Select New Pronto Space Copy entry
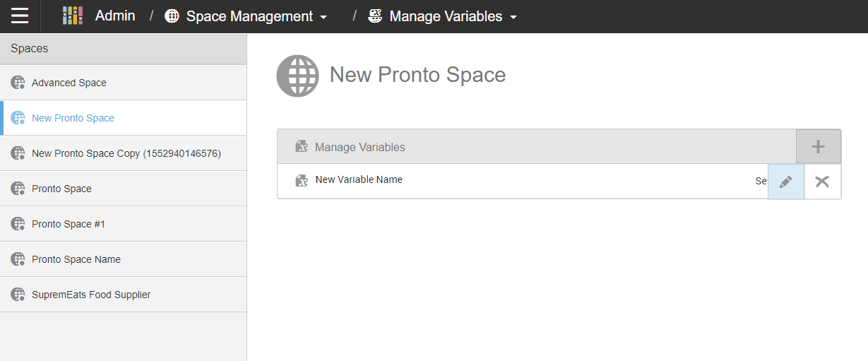 point(126,153)
